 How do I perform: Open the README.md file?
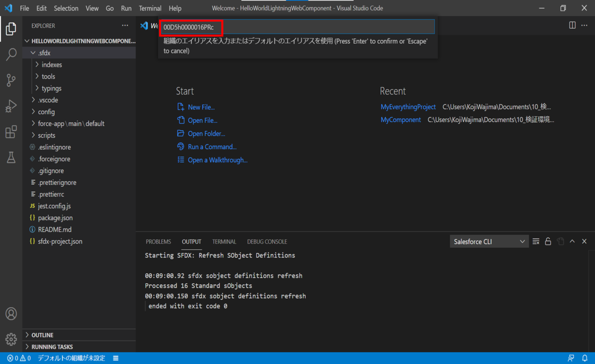79,230
